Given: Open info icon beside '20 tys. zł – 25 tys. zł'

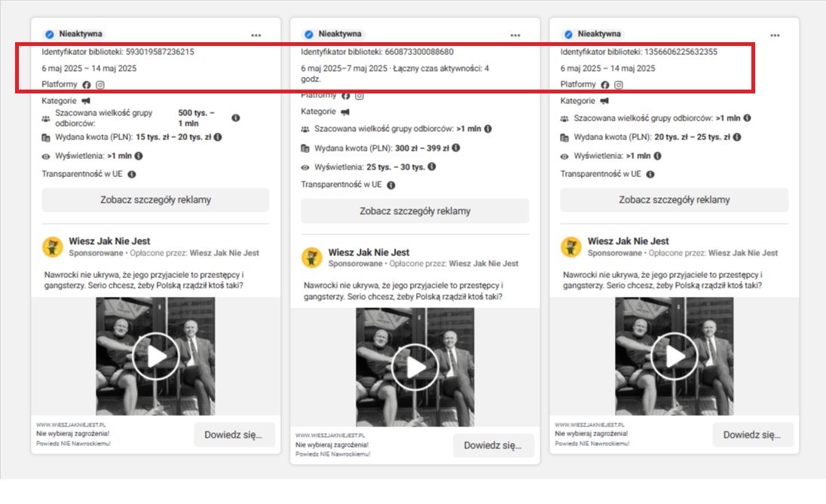Looking at the screenshot, I should [x=737, y=137].
